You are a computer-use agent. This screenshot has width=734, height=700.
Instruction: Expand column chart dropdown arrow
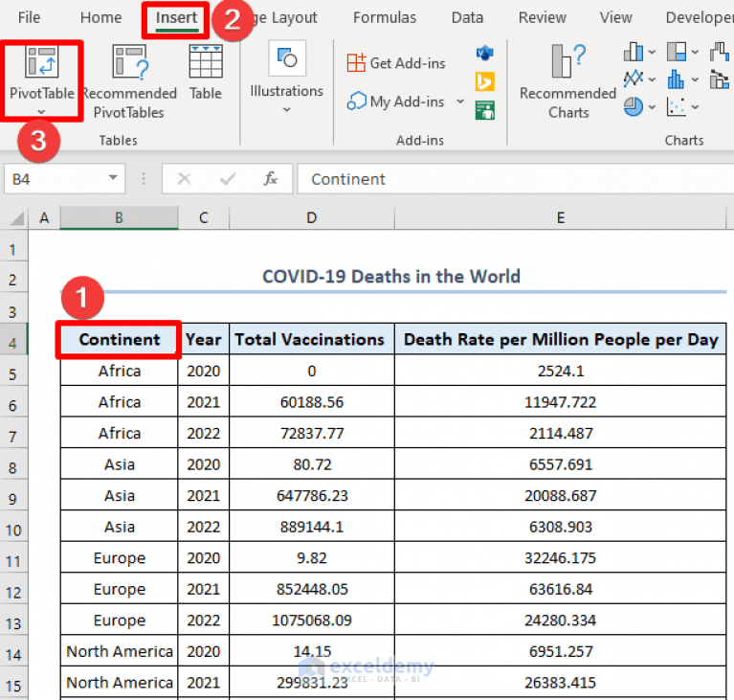pyautogui.click(x=652, y=52)
